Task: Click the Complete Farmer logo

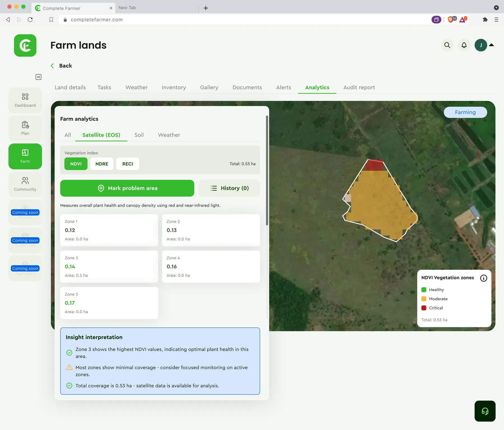Action: tap(25, 45)
